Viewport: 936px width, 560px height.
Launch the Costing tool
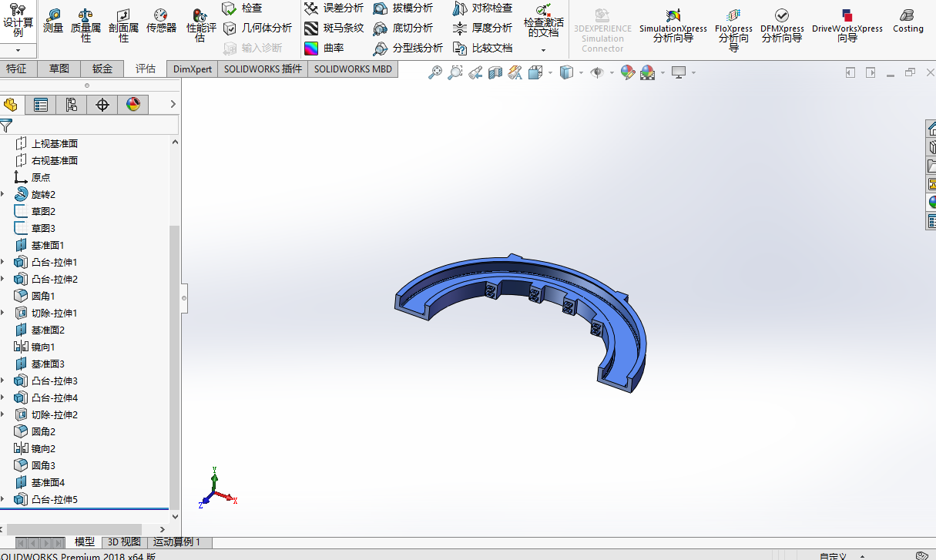click(908, 21)
